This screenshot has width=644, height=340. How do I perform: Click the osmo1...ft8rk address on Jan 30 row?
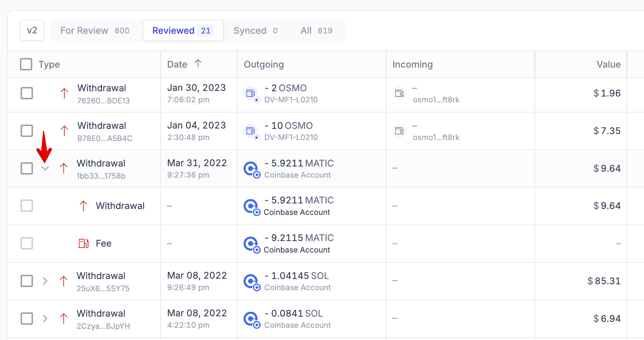[x=436, y=100]
